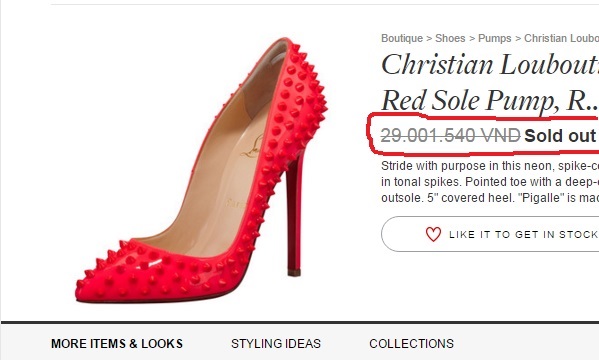Select the COLLECTIONS tab
The image size is (599, 360).
(x=411, y=344)
